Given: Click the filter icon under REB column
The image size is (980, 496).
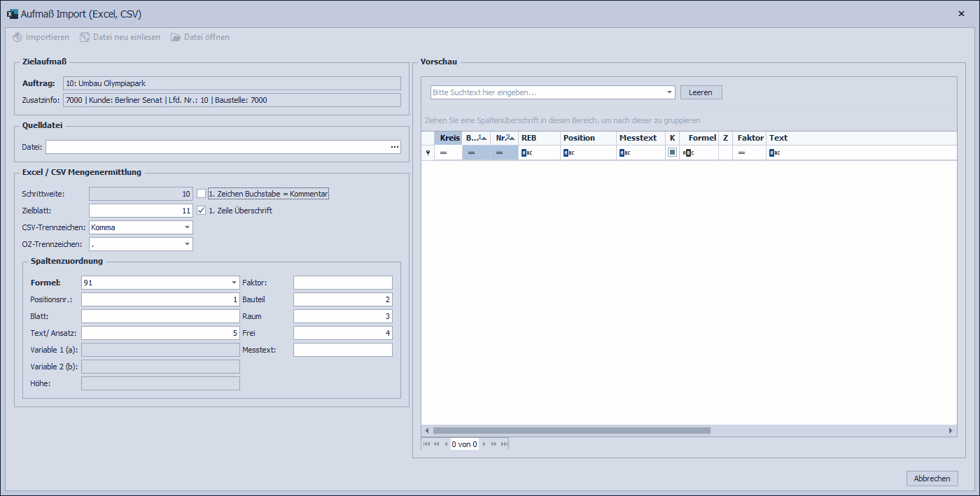Looking at the screenshot, I should click(x=527, y=153).
